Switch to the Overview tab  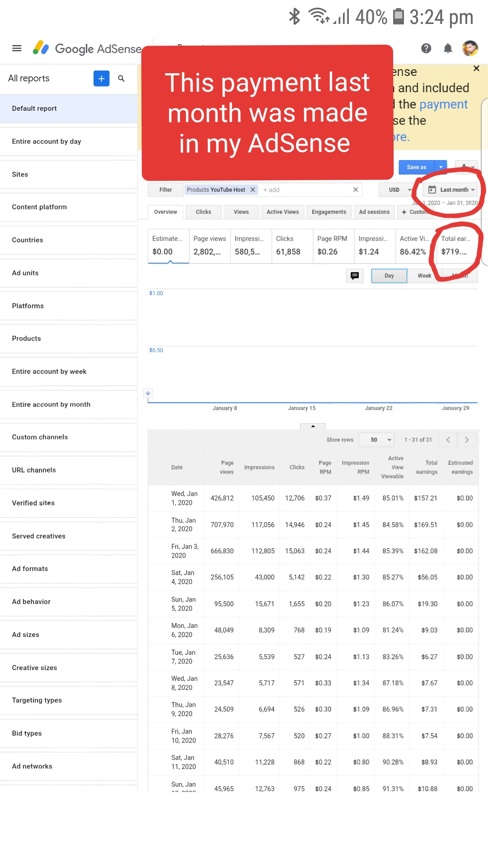coord(165,212)
